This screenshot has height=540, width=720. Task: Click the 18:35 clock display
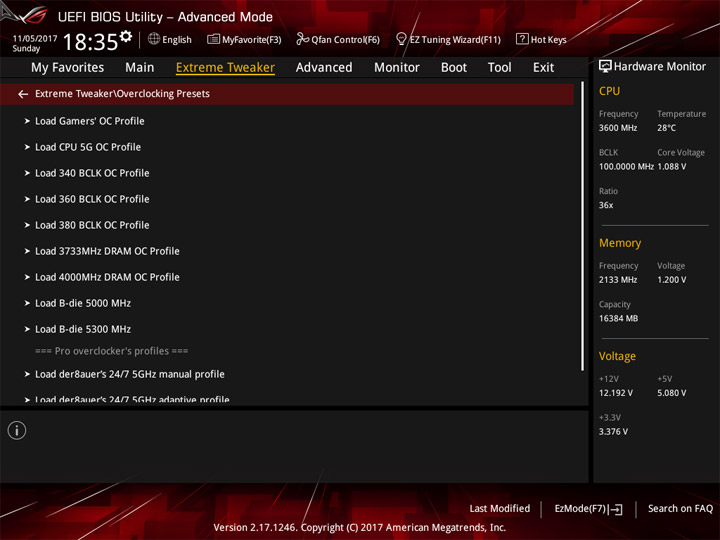90,42
